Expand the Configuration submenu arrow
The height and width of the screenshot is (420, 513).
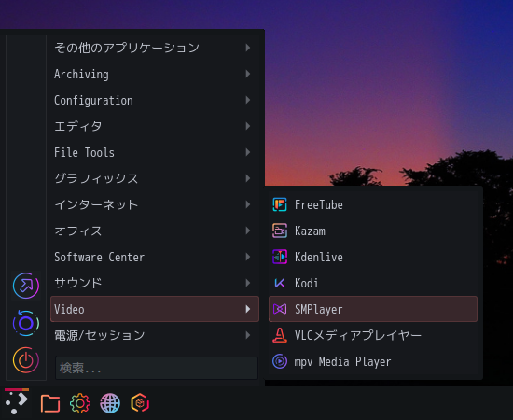coord(248,100)
